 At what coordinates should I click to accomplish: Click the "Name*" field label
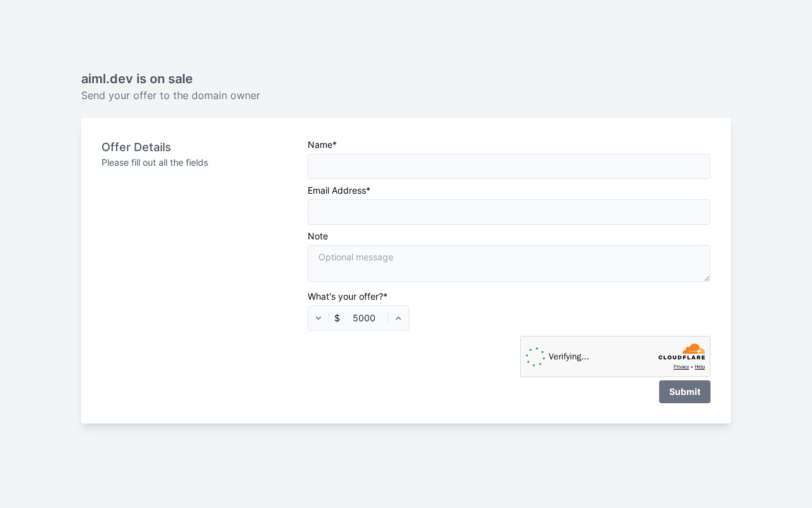322,145
